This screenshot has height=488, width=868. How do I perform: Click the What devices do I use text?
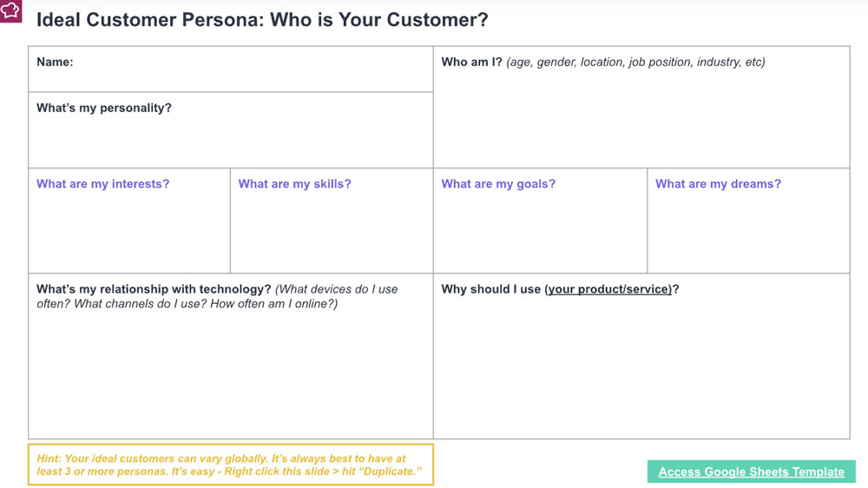click(337, 289)
